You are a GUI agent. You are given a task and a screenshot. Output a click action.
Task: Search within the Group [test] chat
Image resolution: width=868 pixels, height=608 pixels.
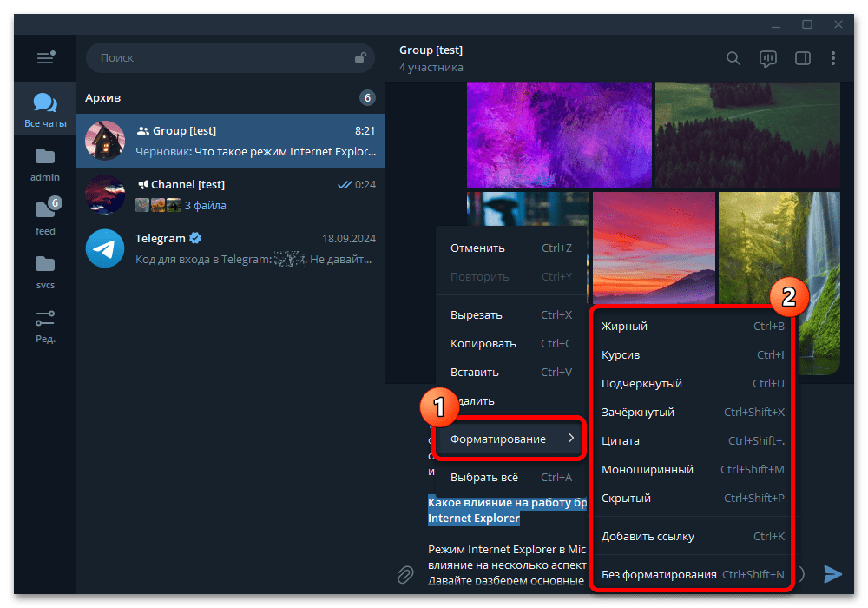[x=733, y=58]
